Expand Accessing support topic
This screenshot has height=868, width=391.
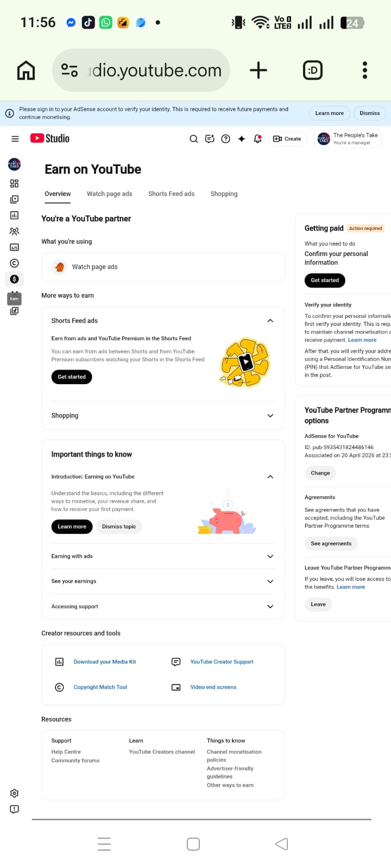270,607
